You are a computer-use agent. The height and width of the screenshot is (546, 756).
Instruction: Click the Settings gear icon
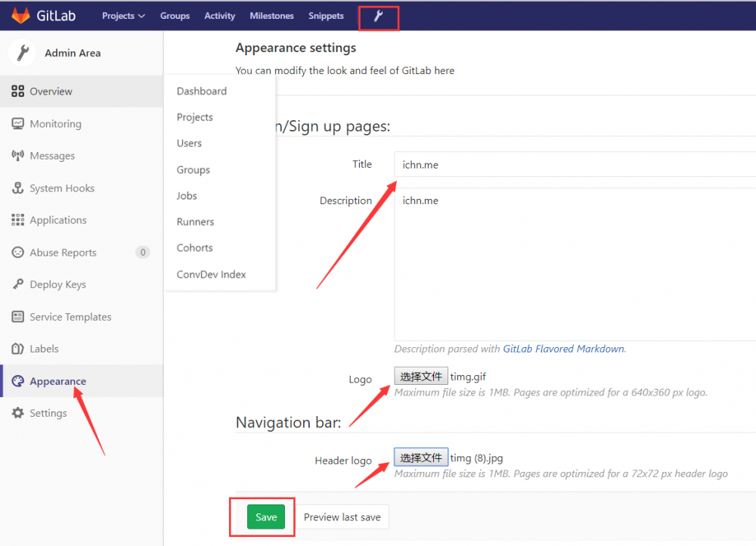tap(18, 413)
